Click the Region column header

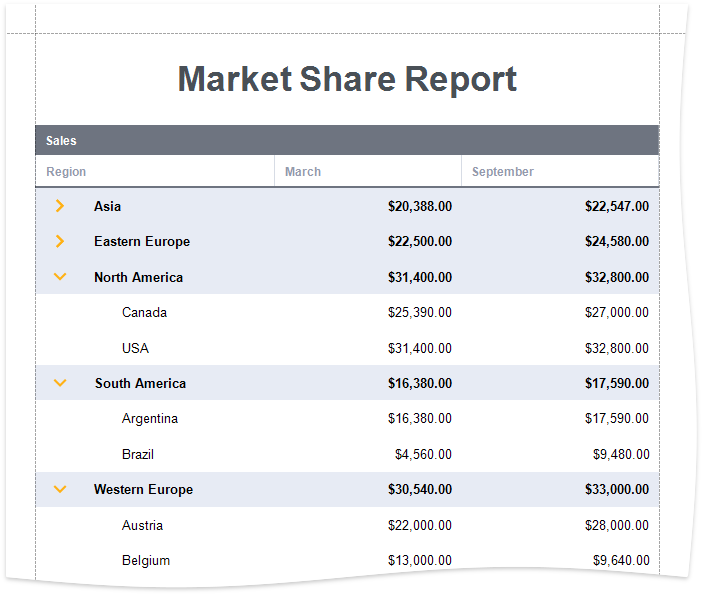pos(66,172)
